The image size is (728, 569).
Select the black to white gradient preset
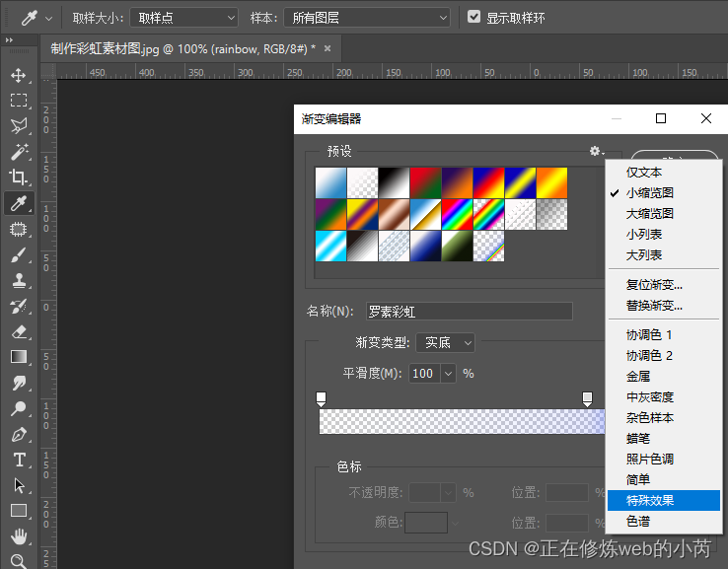pyautogui.click(x=394, y=182)
